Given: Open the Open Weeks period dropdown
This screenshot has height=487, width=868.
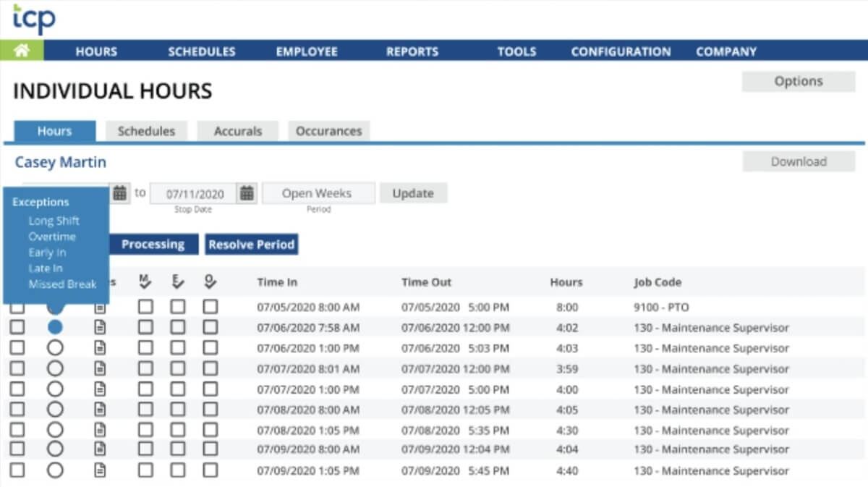Looking at the screenshot, I should click(318, 193).
